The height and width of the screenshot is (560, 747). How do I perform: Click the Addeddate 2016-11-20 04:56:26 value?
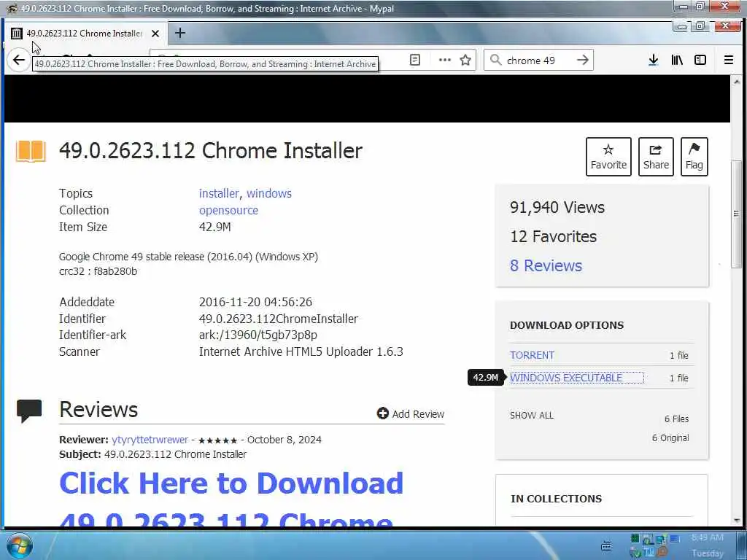click(x=255, y=302)
